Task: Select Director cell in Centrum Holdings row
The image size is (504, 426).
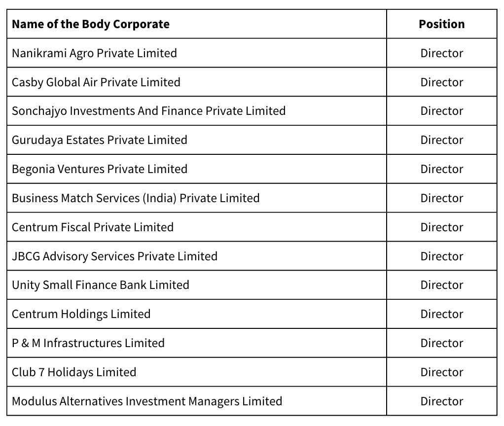Action: point(441,314)
